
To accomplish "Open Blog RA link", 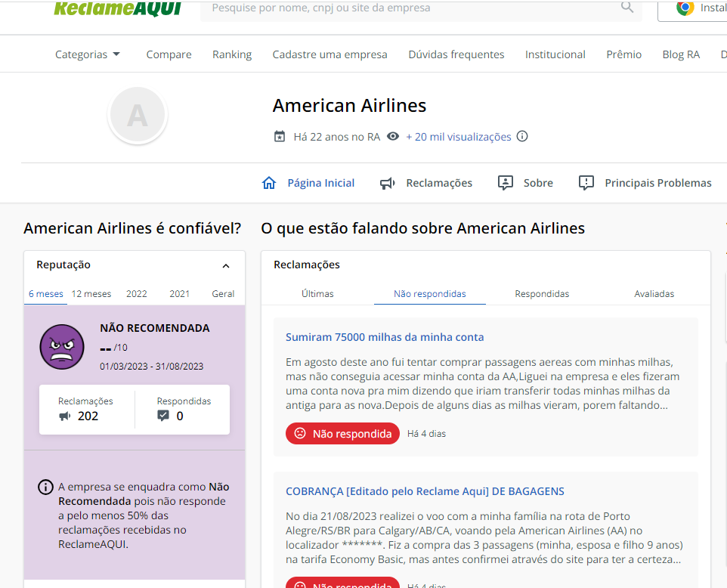I will pyautogui.click(x=681, y=54).
